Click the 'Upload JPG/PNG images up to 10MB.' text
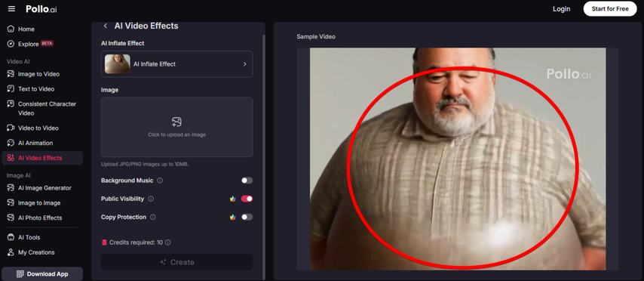 (145, 164)
